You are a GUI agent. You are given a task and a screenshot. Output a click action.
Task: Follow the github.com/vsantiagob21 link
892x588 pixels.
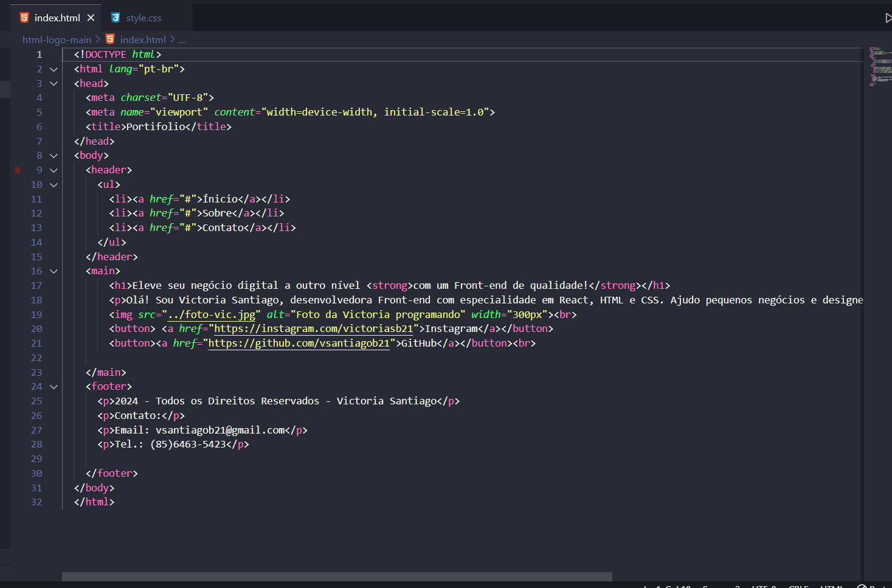tap(299, 344)
